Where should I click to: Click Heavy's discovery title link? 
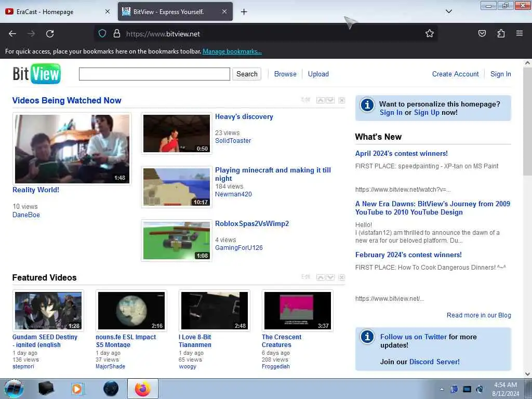pyautogui.click(x=244, y=117)
